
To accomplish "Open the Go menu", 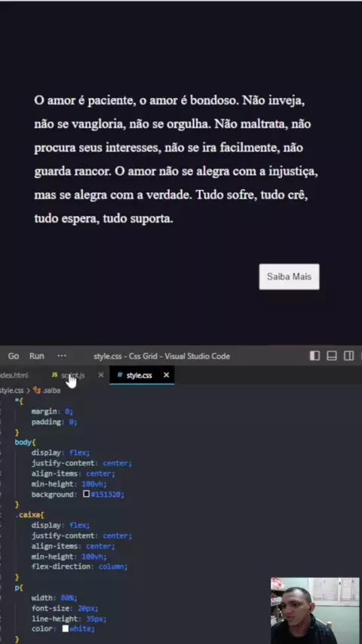I will 14,356.
